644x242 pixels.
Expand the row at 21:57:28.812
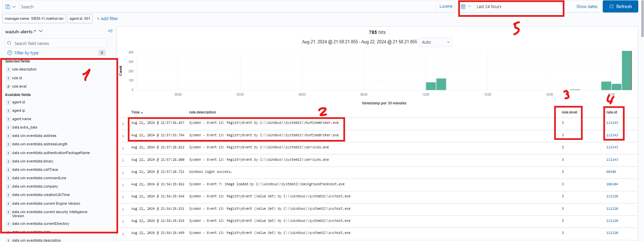point(123,148)
